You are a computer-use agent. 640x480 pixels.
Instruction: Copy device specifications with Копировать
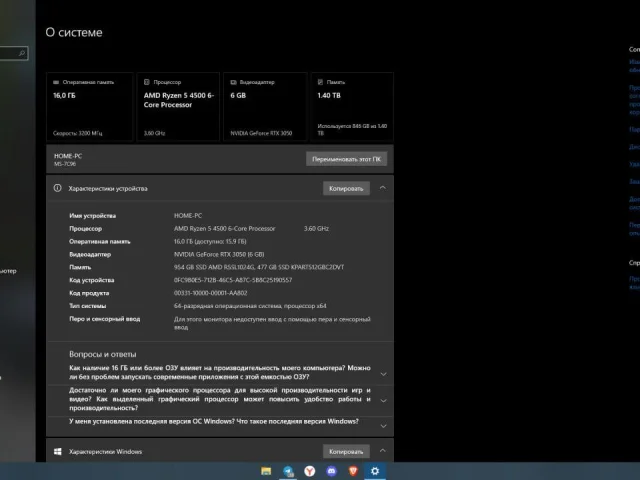coord(346,188)
